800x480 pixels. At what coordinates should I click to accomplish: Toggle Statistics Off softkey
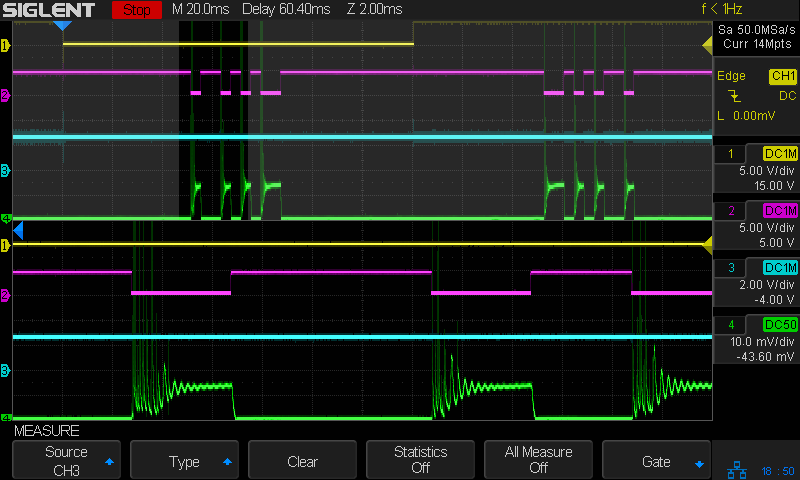coord(420,460)
